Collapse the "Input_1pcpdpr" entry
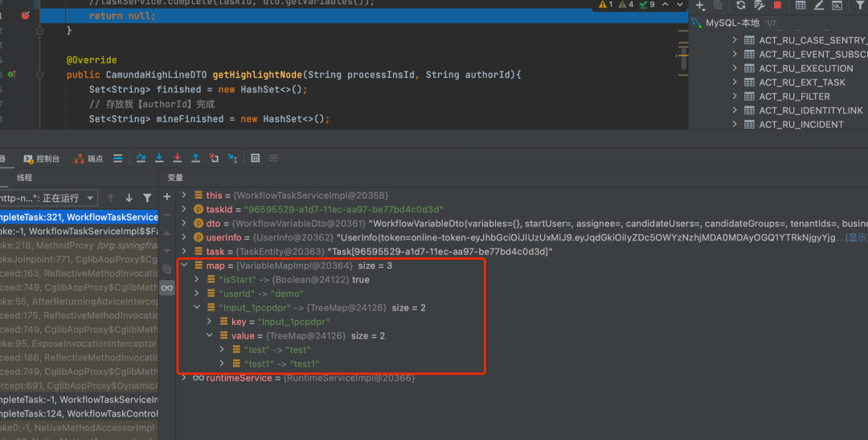Screen dimensions: 868x440 197,307
